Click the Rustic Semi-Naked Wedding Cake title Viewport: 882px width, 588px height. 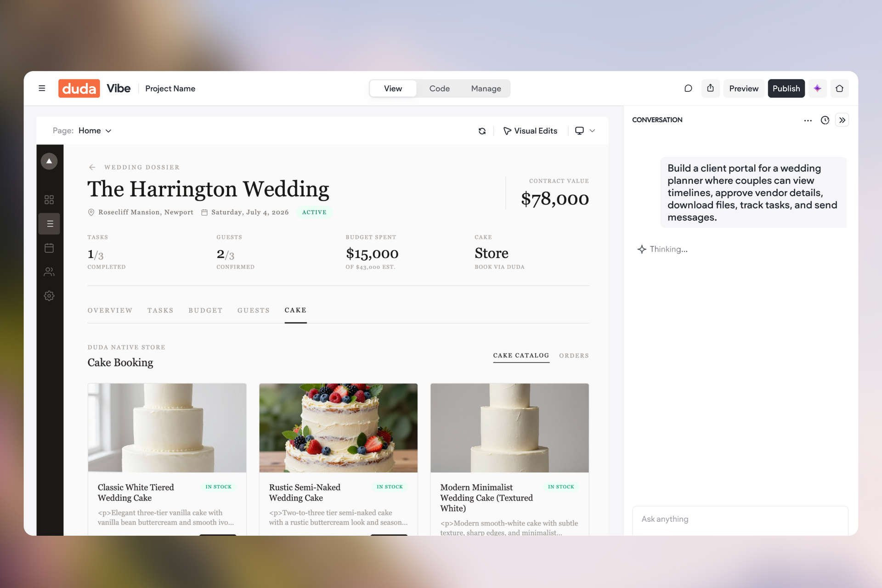(305, 492)
